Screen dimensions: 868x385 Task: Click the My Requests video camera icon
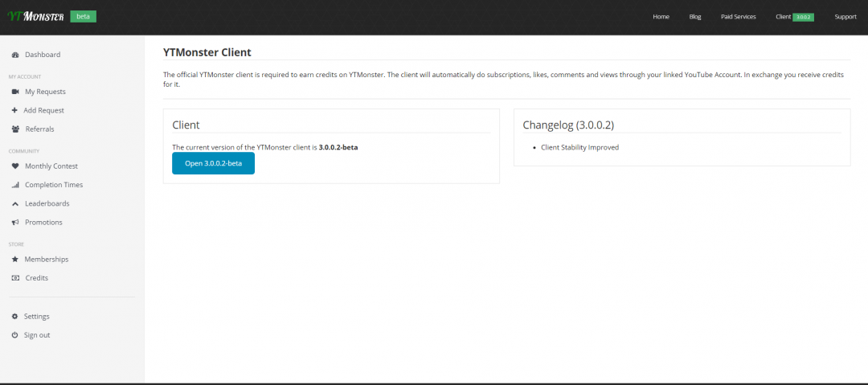tap(15, 92)
